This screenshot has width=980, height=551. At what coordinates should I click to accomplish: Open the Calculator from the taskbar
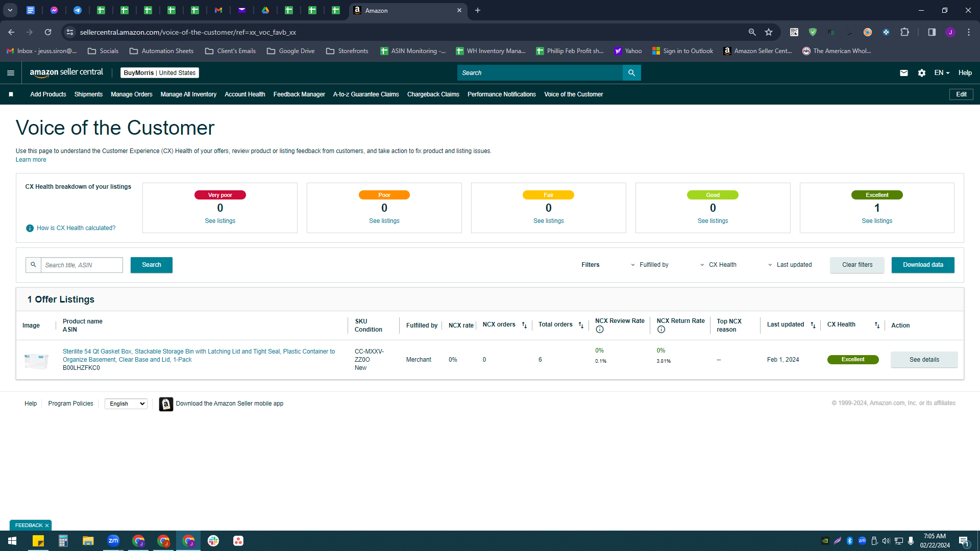click(x=63, y=541)
